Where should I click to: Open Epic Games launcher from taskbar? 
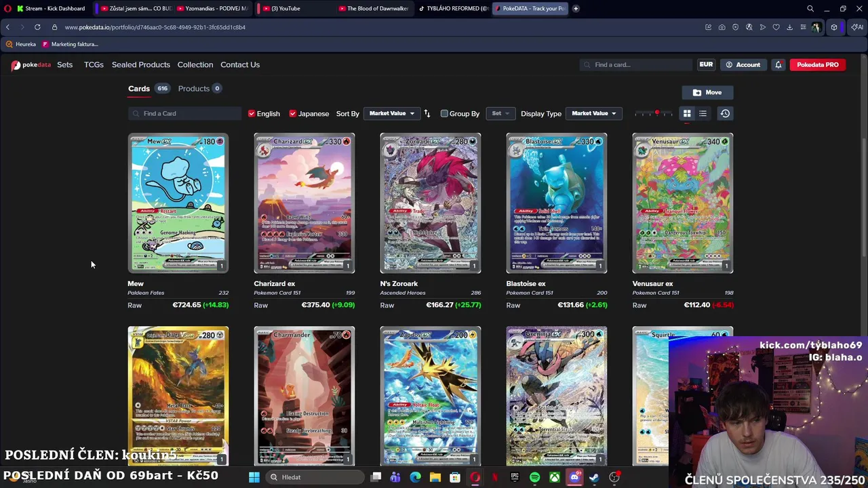515,477
